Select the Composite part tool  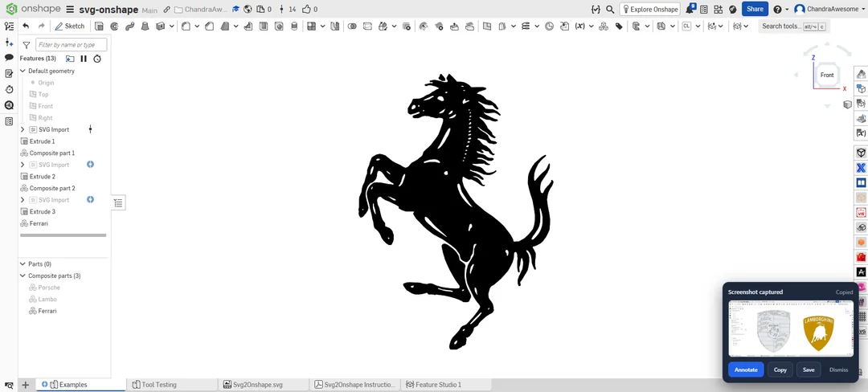[x=604, y=26]
